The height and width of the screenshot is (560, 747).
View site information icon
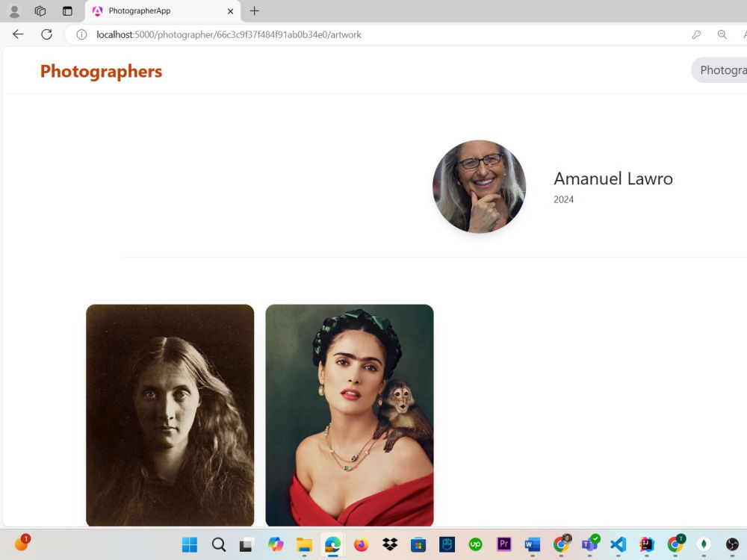coord(81,35)
